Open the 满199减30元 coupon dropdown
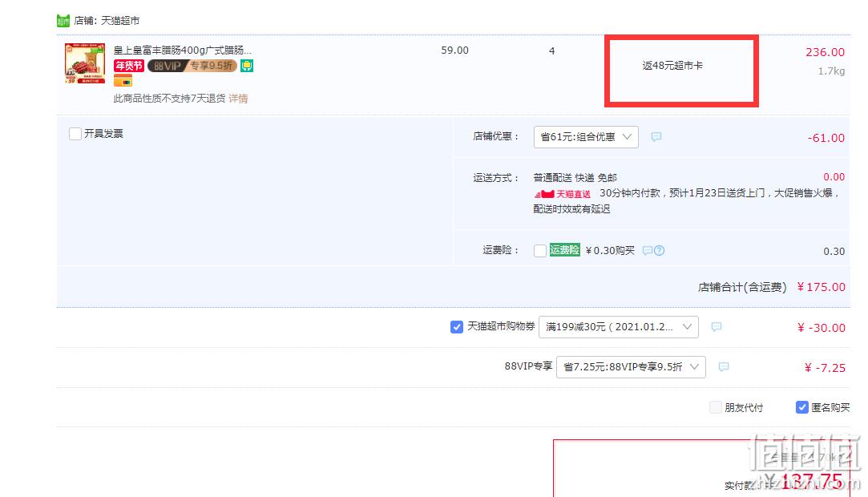868x497 pixels. click(618, 327)
